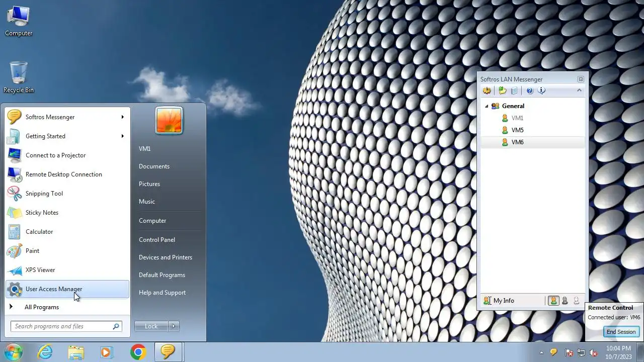Open Google Chrome from taskbar
This screenshot has height=362, width=644.
tap(138, 352)
